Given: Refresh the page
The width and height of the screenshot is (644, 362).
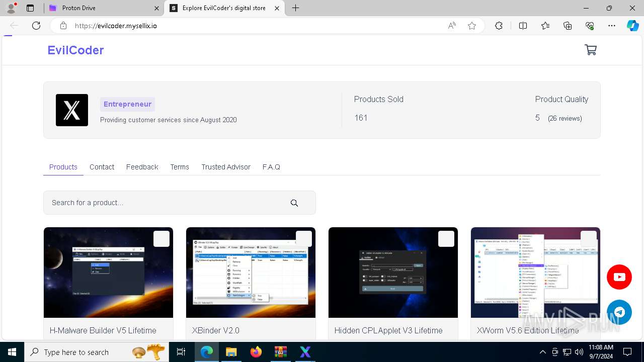Looking at the screenshot, I should pos(36,26).
